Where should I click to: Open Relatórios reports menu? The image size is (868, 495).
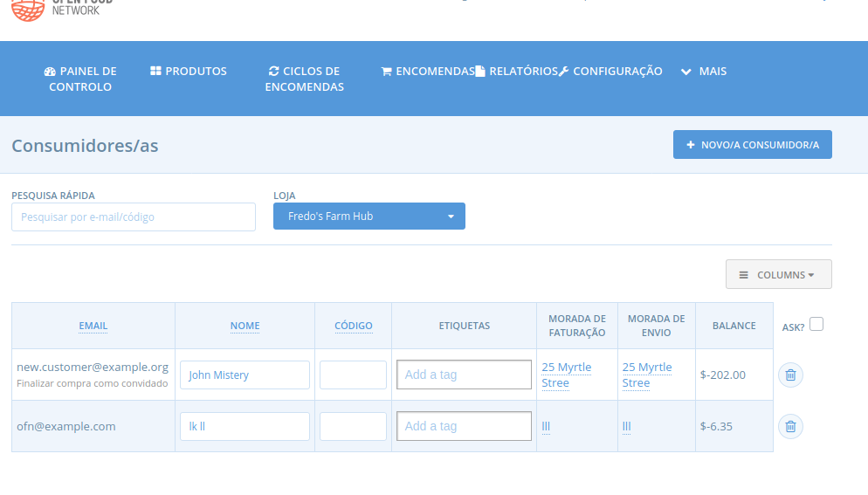(x=516, y=71)
